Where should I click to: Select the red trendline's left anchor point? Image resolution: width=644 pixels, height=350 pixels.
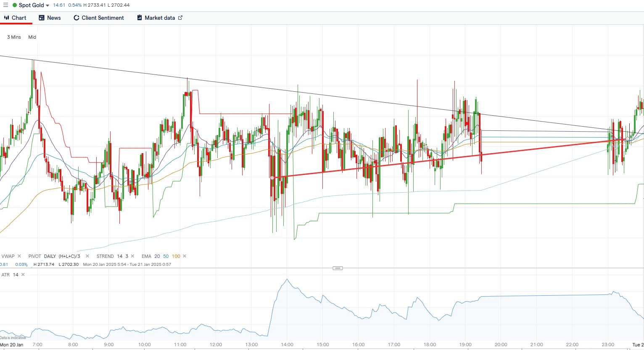pyautogui.click(x=272, y=178)
